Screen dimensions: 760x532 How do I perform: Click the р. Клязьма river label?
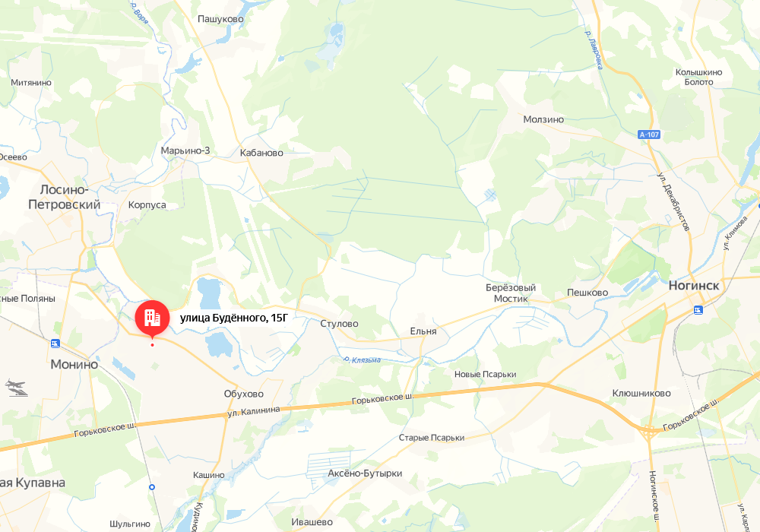(362, 359)
